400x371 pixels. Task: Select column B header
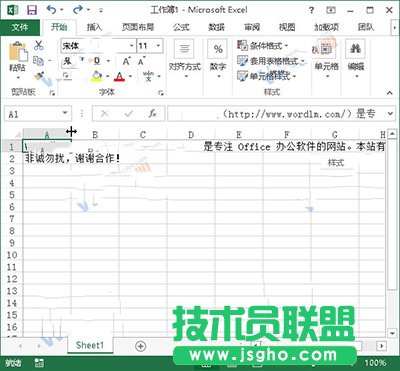(x=95, y=134)
